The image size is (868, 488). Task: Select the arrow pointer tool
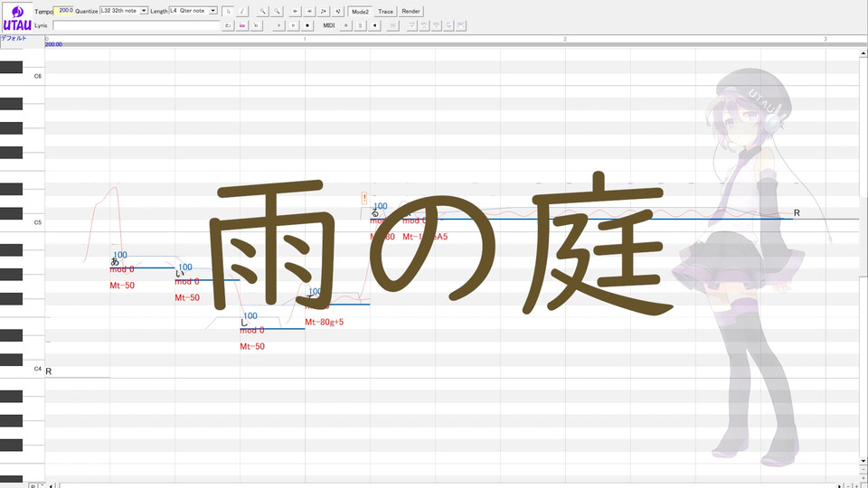click(228, 11)
